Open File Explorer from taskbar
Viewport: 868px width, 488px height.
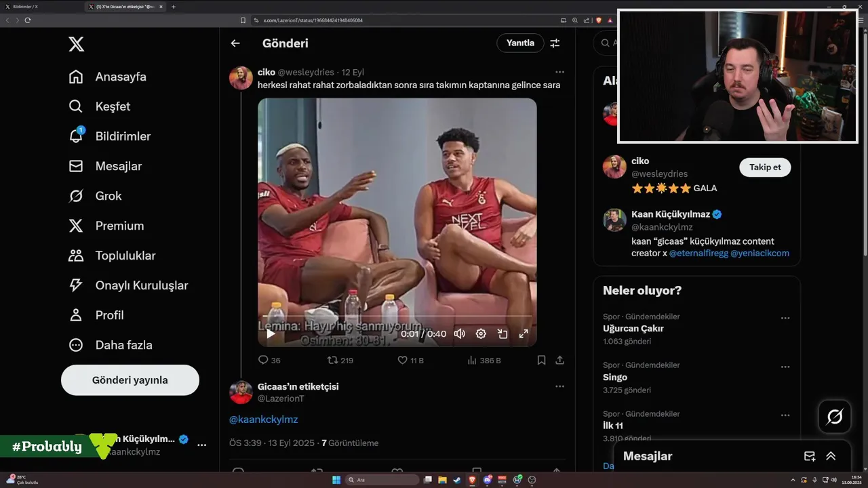click(x=441, y=480)
